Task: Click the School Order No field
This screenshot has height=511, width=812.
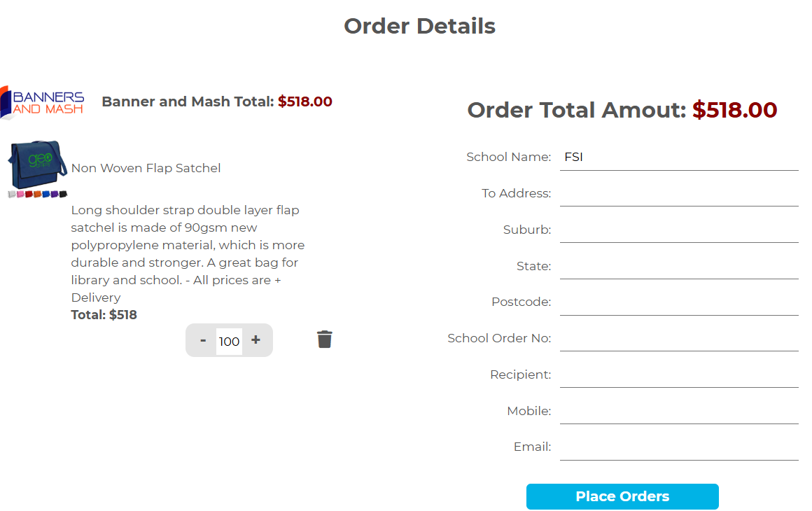Action: point(679,338)
